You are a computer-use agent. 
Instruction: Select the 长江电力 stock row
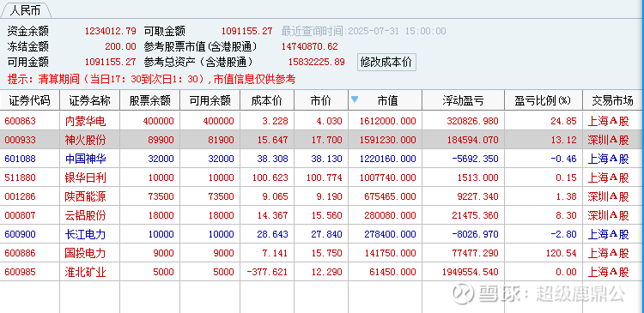[321, 234]
